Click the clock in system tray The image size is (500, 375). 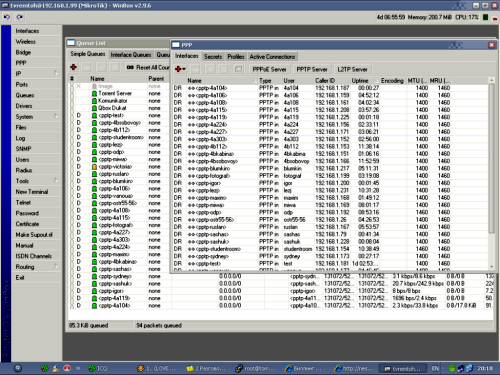point(485,368)
